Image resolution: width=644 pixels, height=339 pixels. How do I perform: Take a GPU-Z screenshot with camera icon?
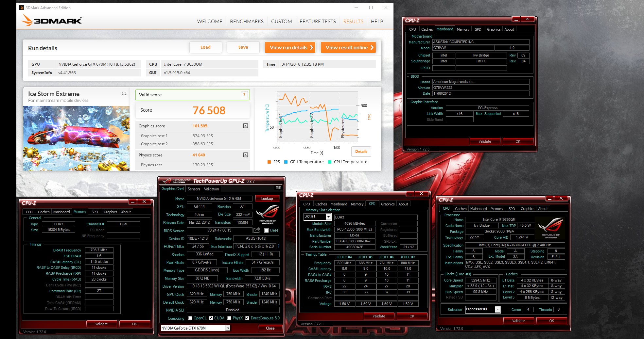(x=278, y=188)
